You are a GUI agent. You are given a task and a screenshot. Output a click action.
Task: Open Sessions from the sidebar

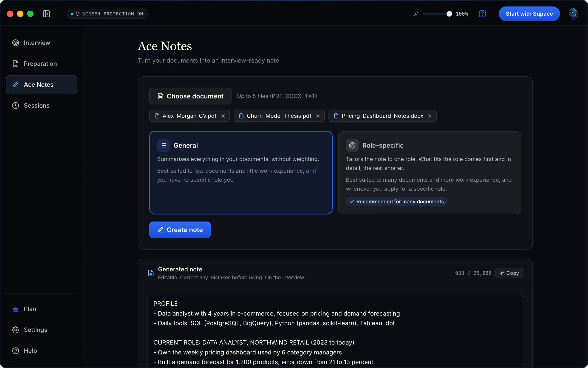pos(42,105)
